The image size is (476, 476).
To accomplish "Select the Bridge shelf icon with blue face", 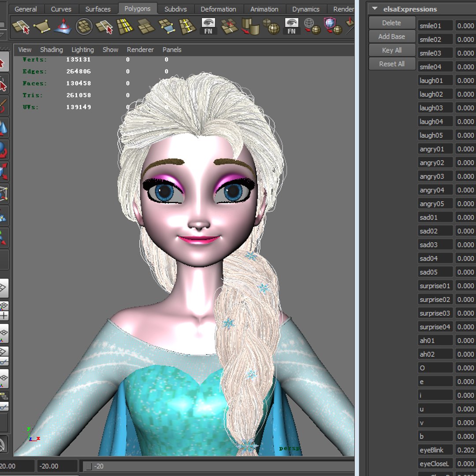I will click(x=167, y=26).
